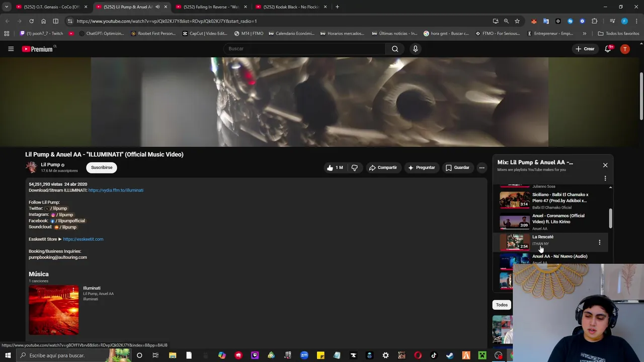This screenshot has height=362, width=644.
Task: Click the browser address bar URL
Action: [167, 21]
